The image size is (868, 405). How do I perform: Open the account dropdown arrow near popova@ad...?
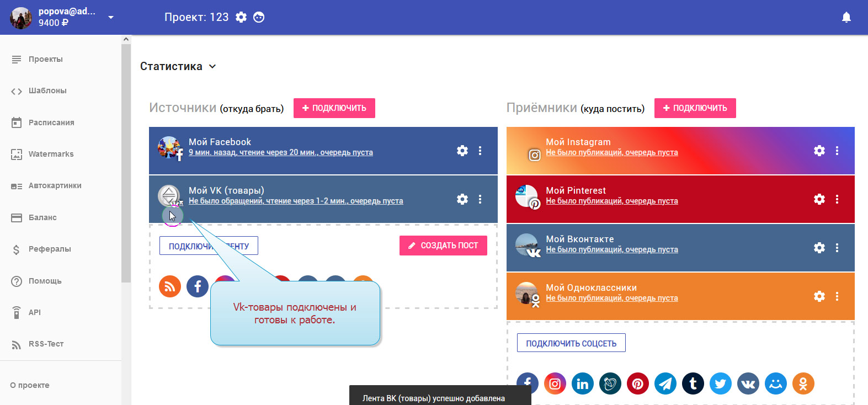[111, 17]
